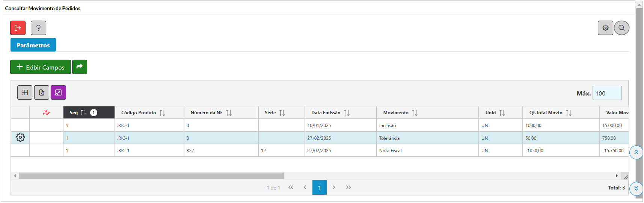Open settings gear in top right
Image resolution: width=644 pixels, height=203 pixels.
tap(605, 28)
